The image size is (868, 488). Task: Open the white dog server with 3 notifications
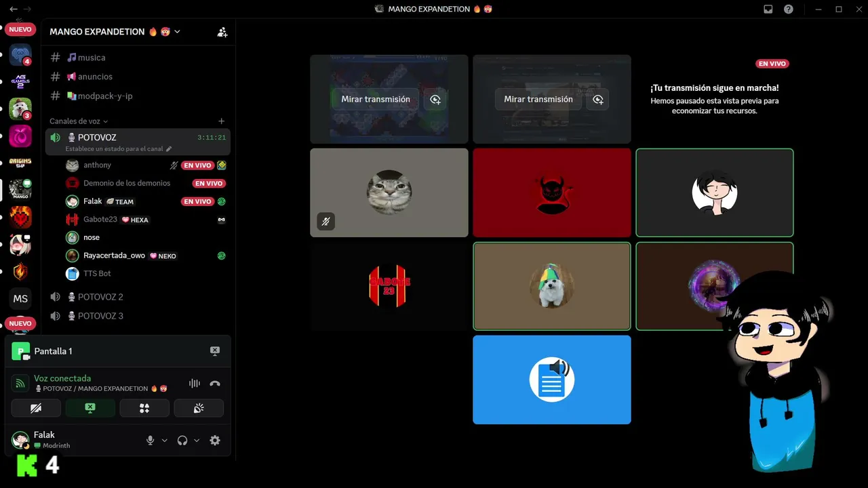click(20, 108)
